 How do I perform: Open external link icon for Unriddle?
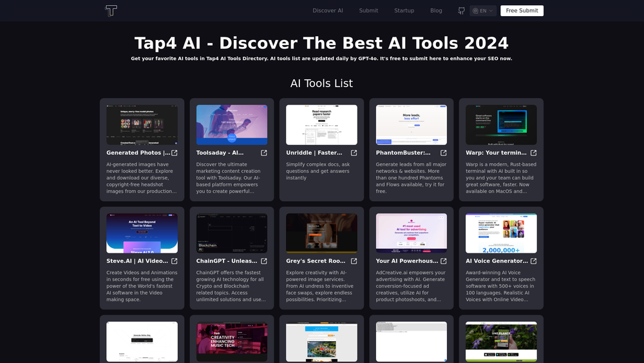[x=354, y=153]
